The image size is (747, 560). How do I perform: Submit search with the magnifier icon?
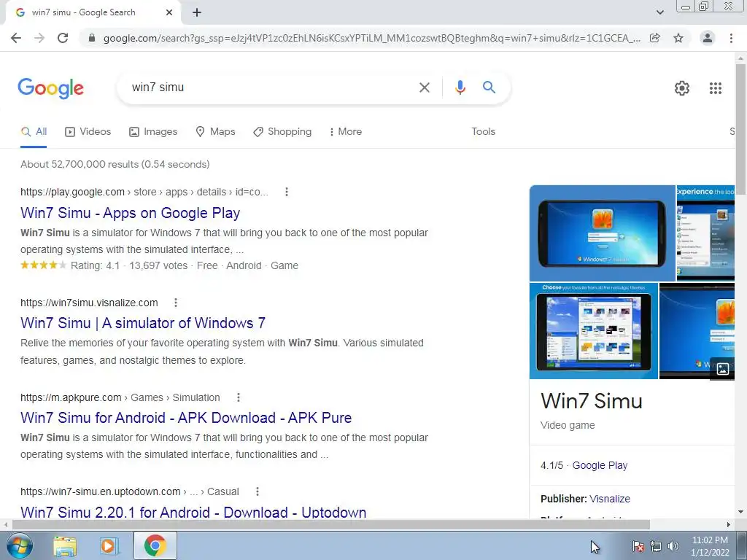coord(489,87)
